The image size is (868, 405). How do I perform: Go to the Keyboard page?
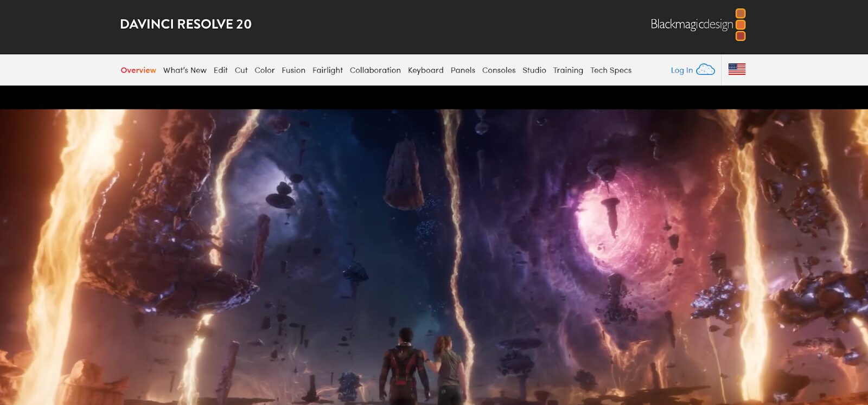click(425, 70)
